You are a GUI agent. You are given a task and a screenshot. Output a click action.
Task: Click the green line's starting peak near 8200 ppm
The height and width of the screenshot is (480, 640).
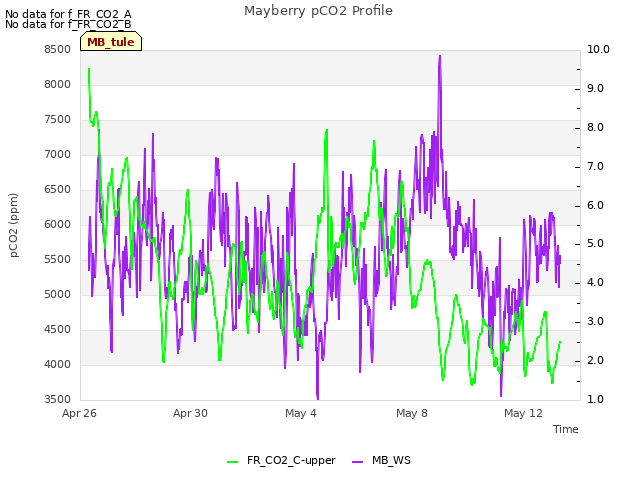tap(89, 70)
